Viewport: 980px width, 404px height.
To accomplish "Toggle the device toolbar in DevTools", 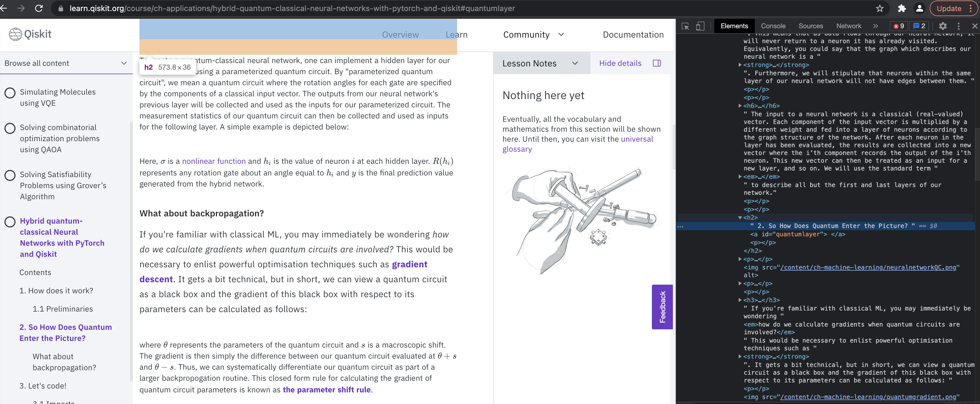I will (700, 26).
